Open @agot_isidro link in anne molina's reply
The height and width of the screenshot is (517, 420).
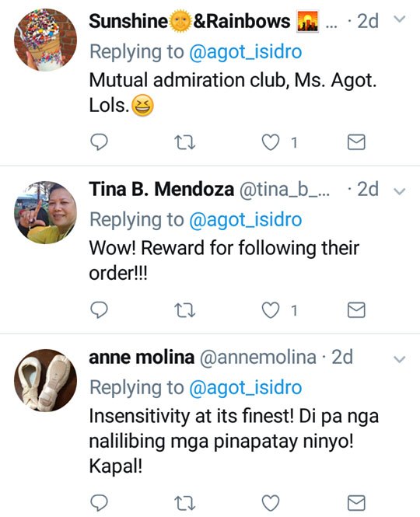[x=246, y=388]
